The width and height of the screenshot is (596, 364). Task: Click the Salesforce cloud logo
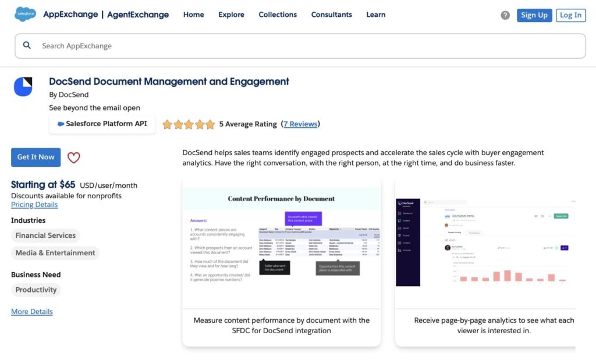point(25,14)
